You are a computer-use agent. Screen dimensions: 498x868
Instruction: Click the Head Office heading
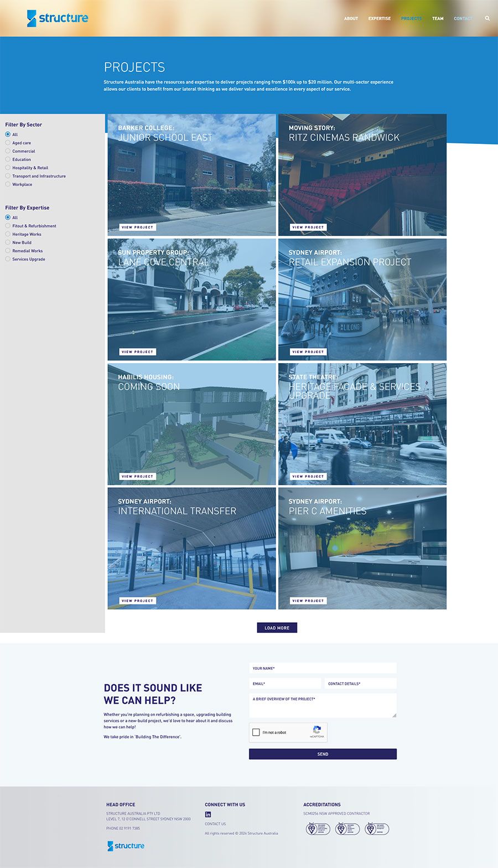click(121, 804)
